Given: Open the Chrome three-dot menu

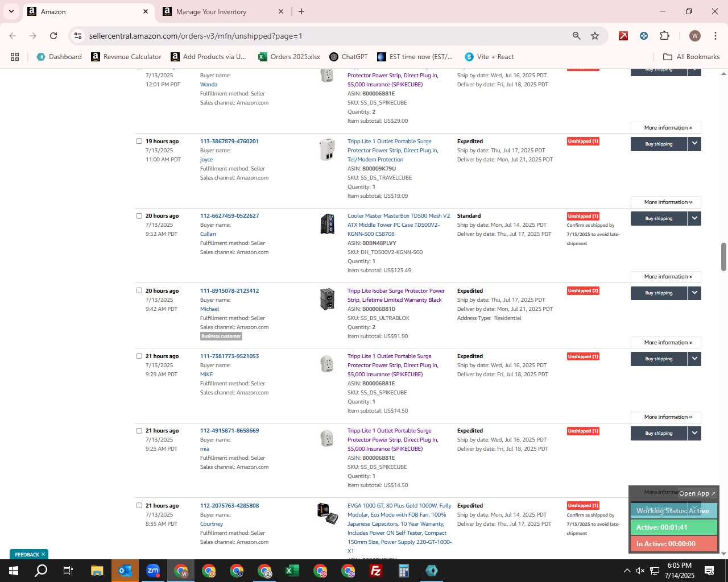Looking at the screenshot, I should pos(715,36).
